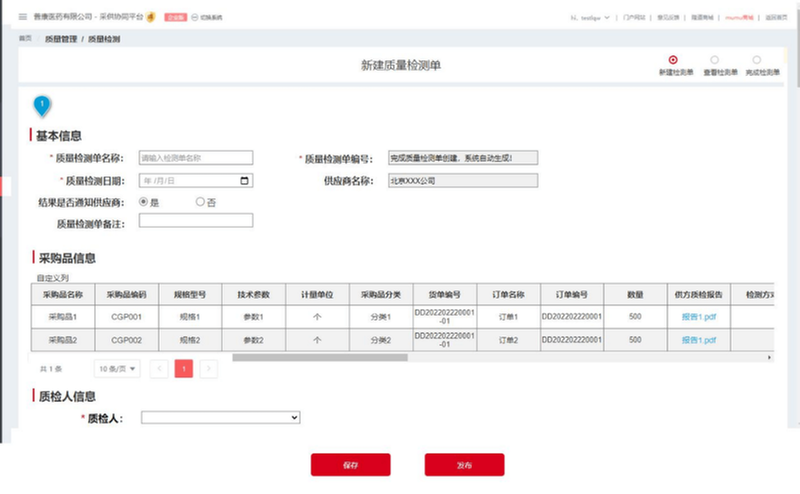Click the 采购品名称 column header
Viewport: 800px width, 494px height.
pos(63,294)
